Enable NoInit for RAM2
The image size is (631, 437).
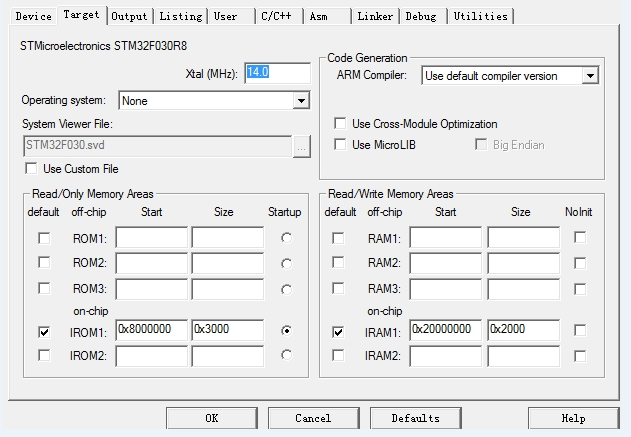(580, 263)
